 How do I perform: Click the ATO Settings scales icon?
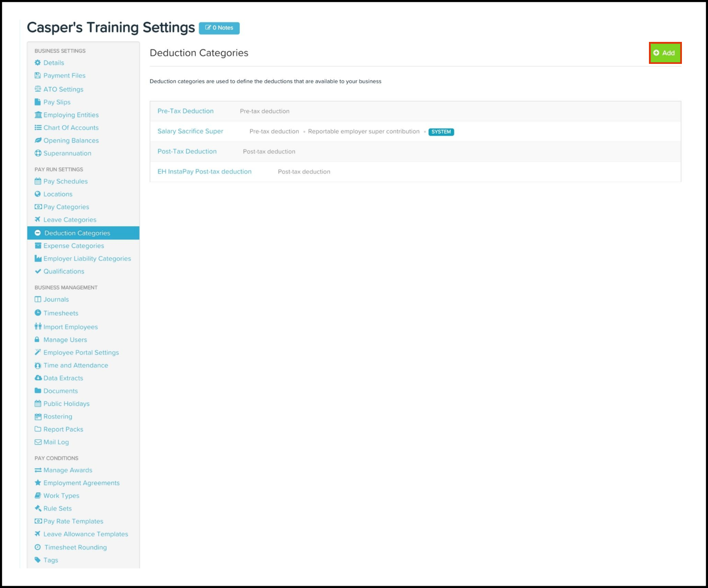[38, 89]
